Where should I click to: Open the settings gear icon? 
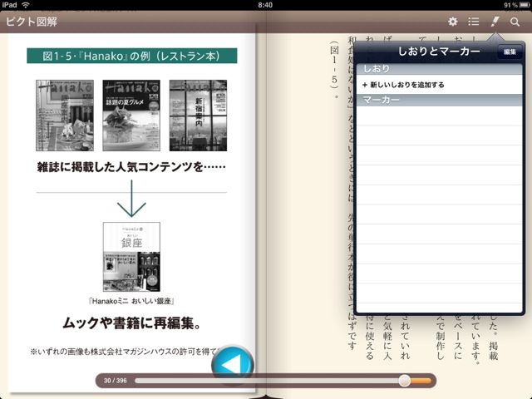point(452,22)
